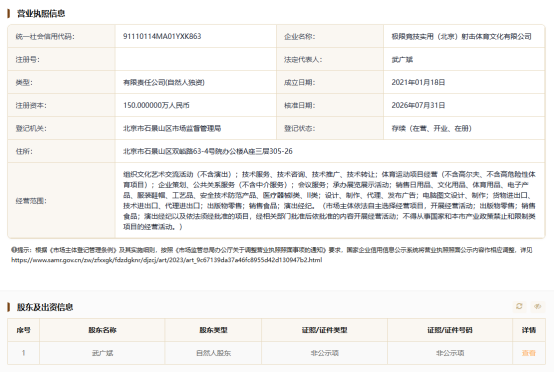
Task: Click the 住所 label
Action: click(24, 151)
